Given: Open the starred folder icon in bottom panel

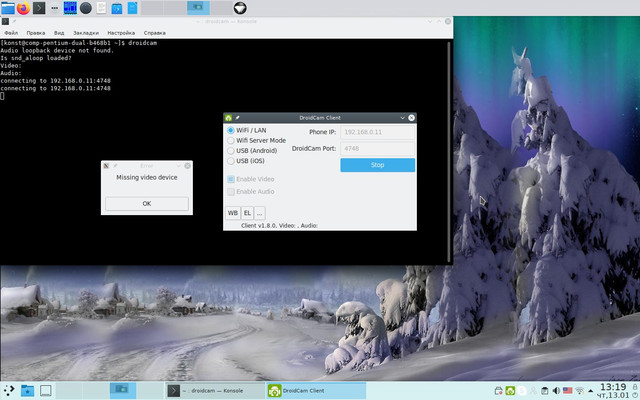Looking at the screenshot, I should 27,391.
